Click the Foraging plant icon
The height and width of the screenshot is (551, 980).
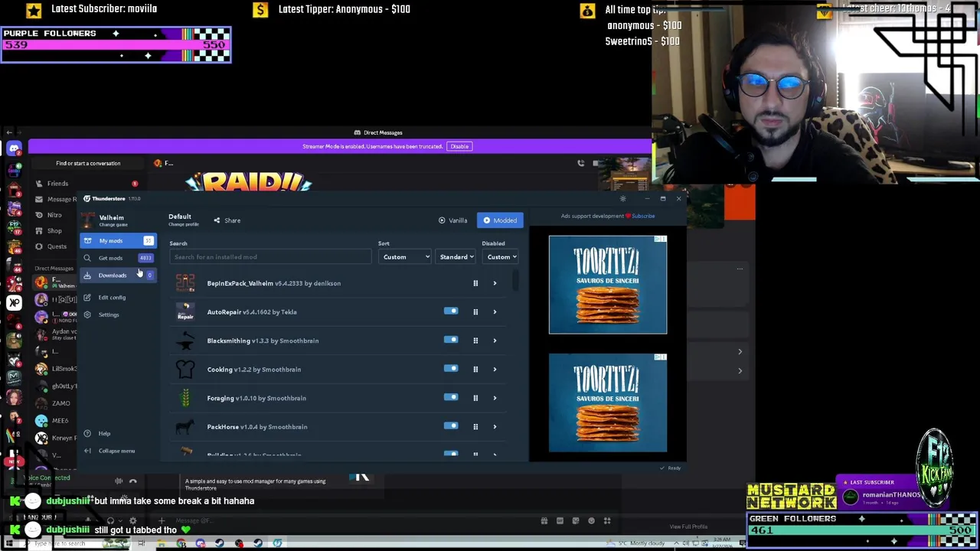click(x=185, y=398)
